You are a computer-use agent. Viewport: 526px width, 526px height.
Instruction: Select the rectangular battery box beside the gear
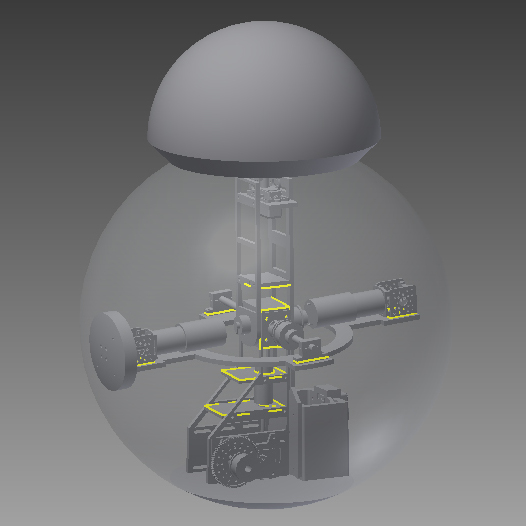click(x=320, y=433)
